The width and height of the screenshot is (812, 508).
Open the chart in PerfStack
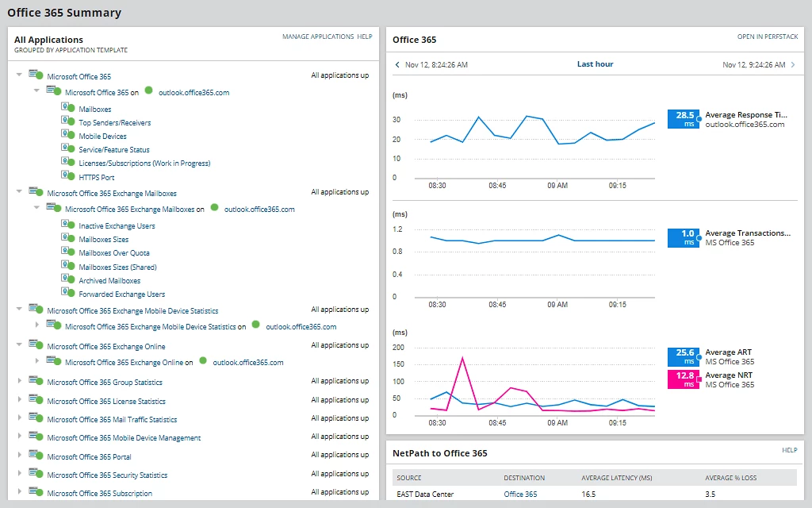767,37
